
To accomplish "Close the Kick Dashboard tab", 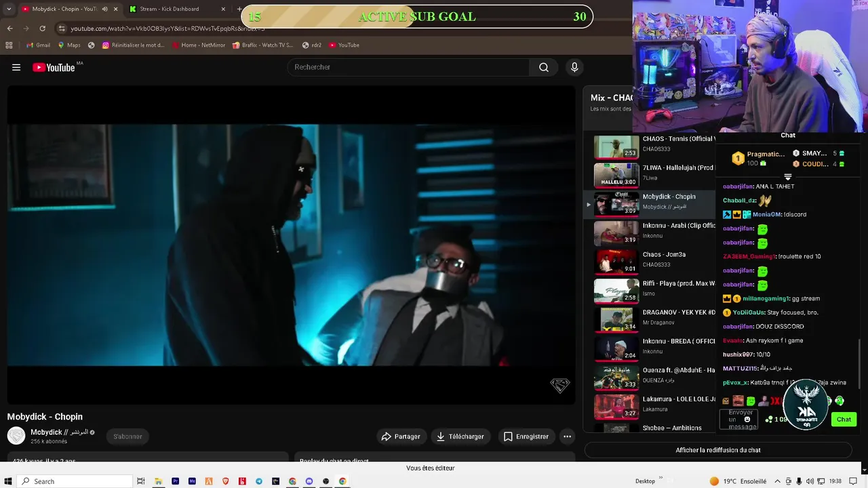I will click(x=223, y=9).
